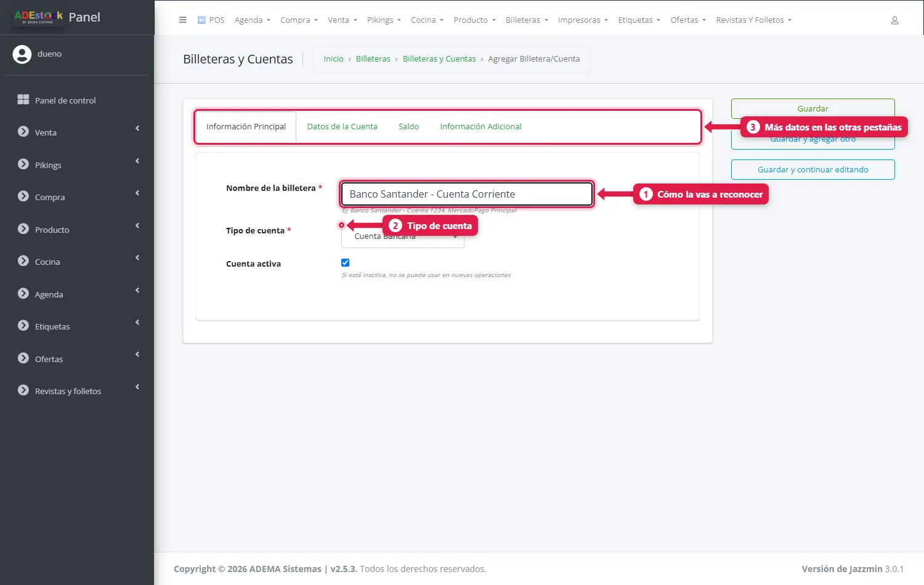Click the ADEstock logo
Image resolution: width=924 pixels, height=585 pixels.
[38, 17]
